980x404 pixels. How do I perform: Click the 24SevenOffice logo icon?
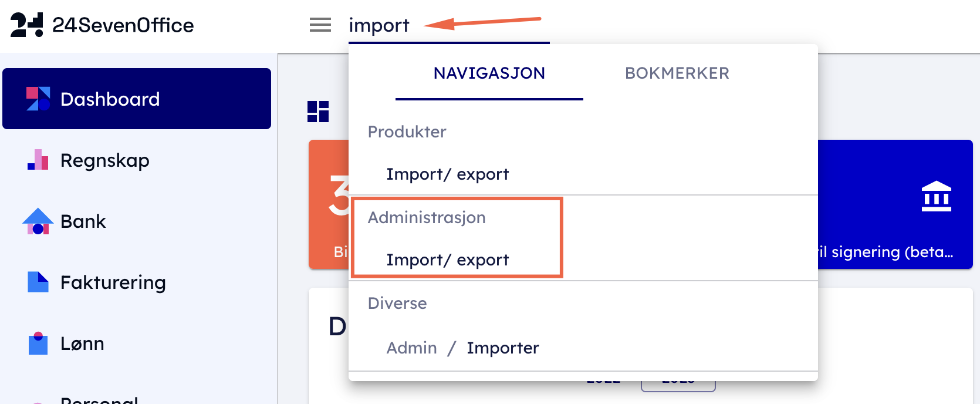pyautogui.click(x=26, y=25)
